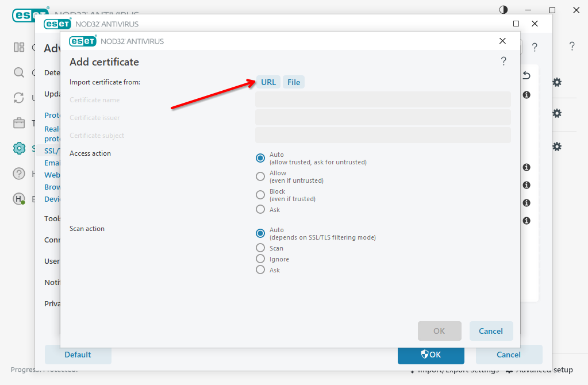Open help in Add certificate dialog
Image resolution: width=588 pixels, height=385 pixels.
tap(504, 61)
